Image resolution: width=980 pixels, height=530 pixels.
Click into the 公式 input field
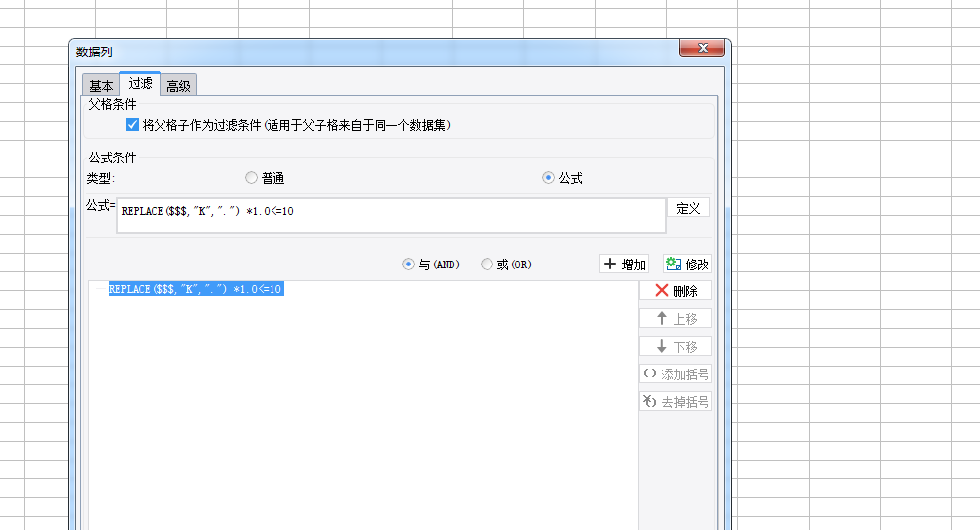tap(391, 216)
